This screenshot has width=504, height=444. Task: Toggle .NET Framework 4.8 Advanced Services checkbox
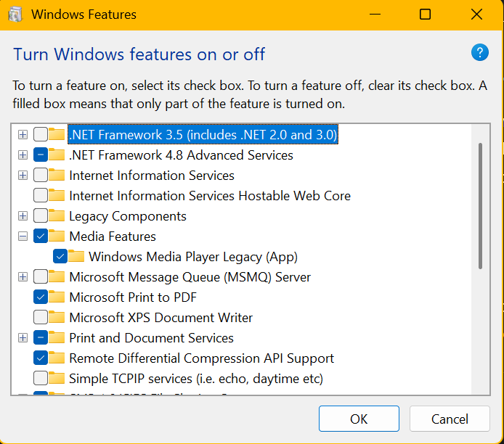click(41, 155)
